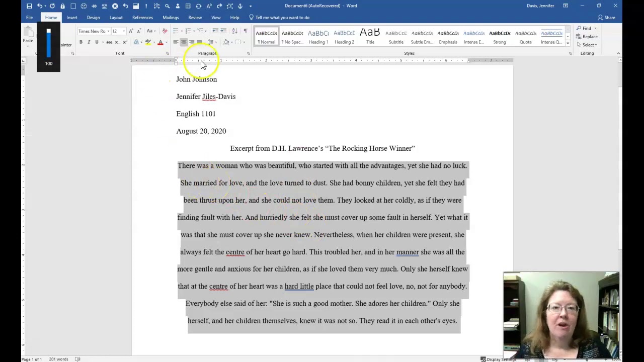
Task: Show or hide paragraph marks
Action: [246, 31]
